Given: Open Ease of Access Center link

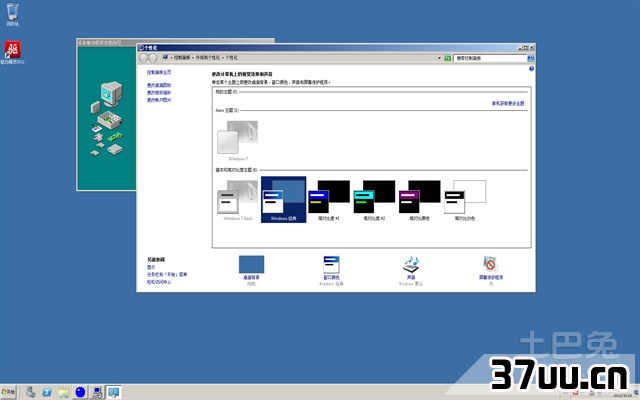Looking at the screenshot, I should 159,282.
